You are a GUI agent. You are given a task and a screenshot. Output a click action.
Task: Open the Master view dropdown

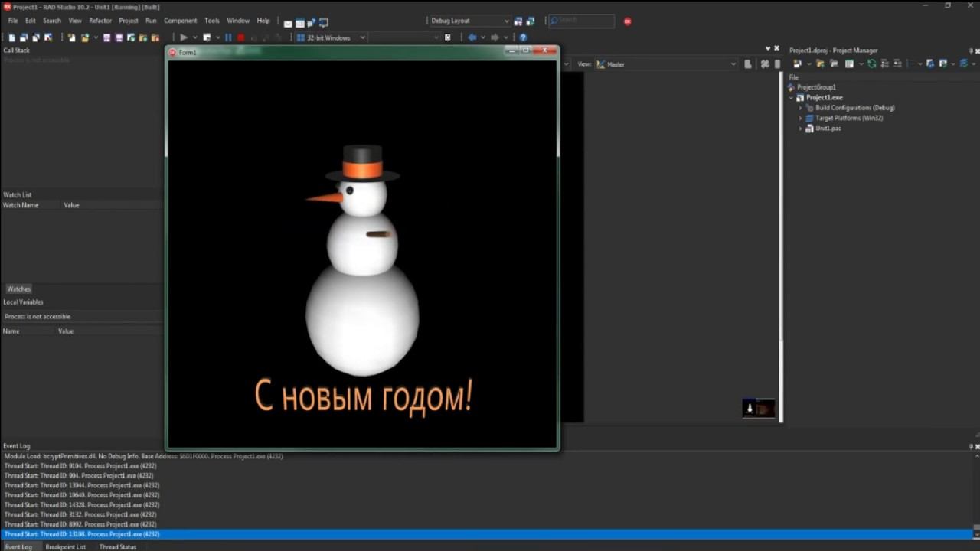click(x=666, y=64)
